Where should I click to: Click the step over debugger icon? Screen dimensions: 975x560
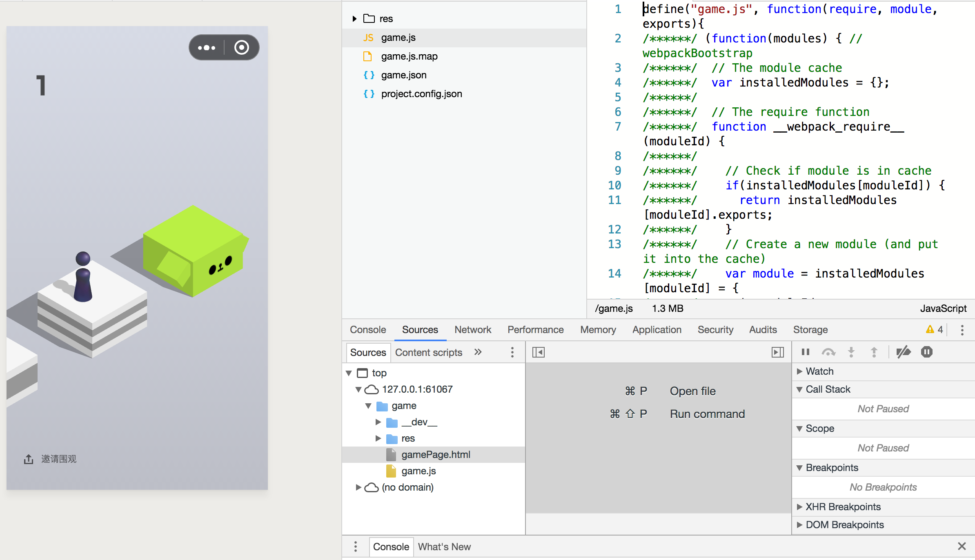(828, 352)
